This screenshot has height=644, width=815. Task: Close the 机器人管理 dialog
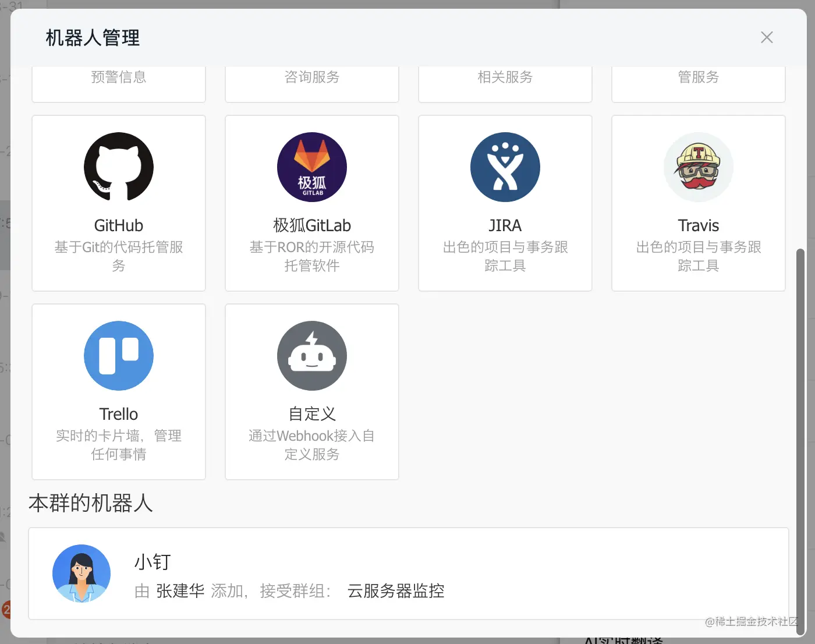point(767,37)
